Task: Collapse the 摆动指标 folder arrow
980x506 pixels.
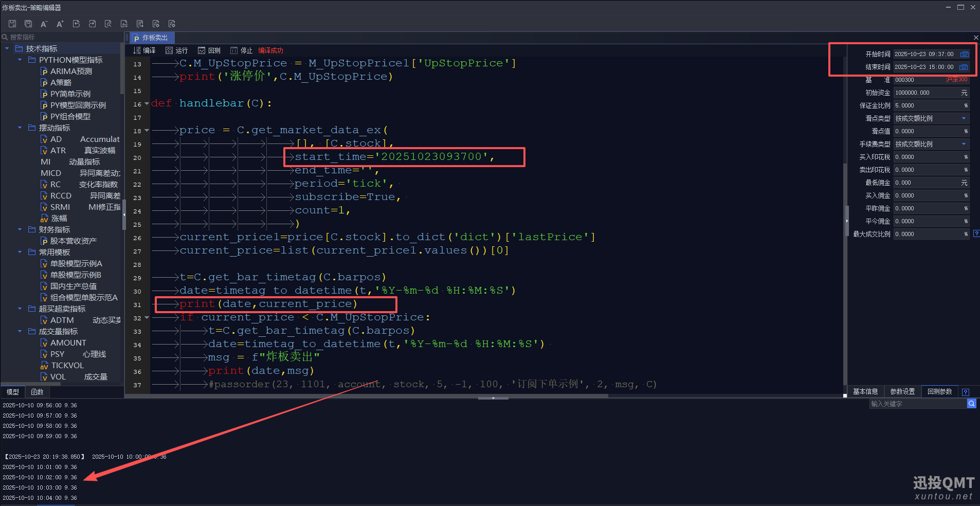Action: [20, 128]
